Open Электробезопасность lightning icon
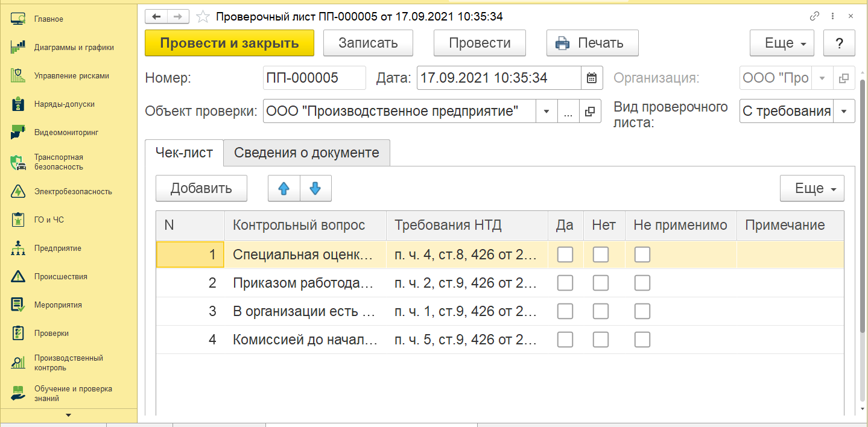Screen dimensions: 868x427 click(x=18, y=191)
